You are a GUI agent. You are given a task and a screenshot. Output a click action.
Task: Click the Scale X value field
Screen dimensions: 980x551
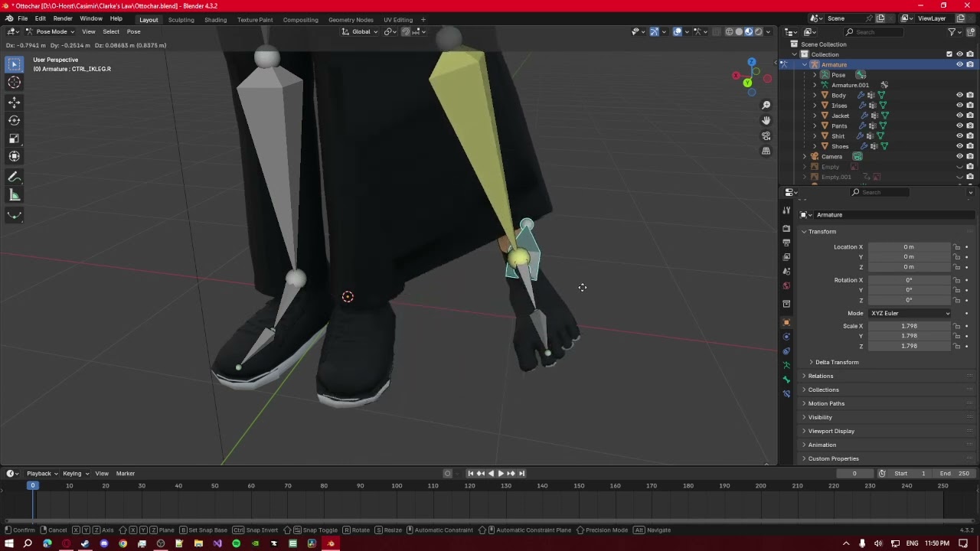coord(910,326)
